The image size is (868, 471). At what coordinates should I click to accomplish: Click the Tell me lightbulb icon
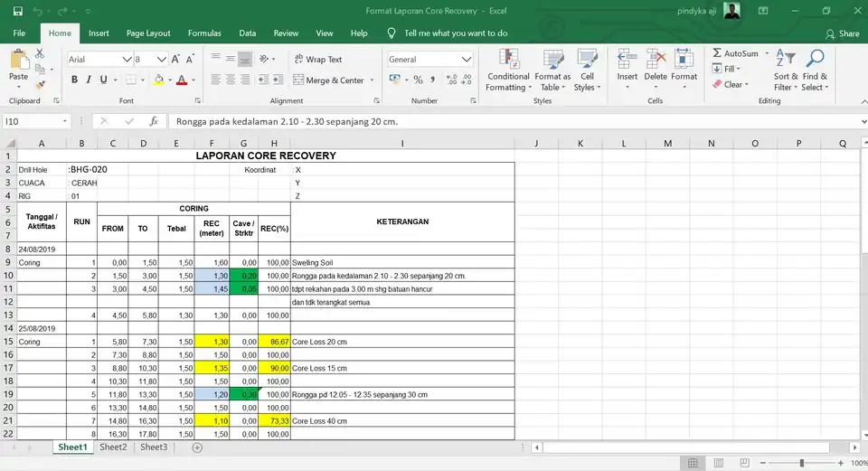tap(392, 33)
